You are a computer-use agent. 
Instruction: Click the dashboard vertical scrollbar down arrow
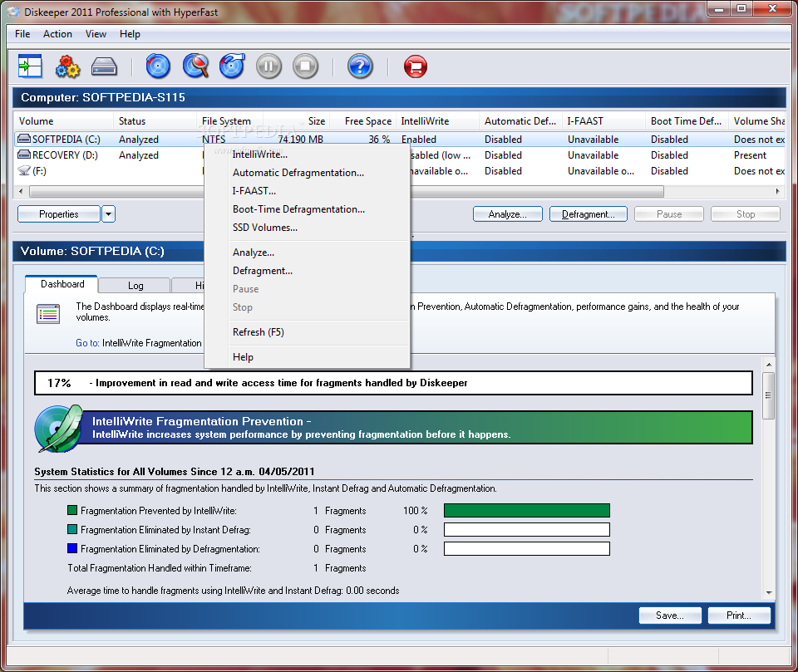pos(768,592)
